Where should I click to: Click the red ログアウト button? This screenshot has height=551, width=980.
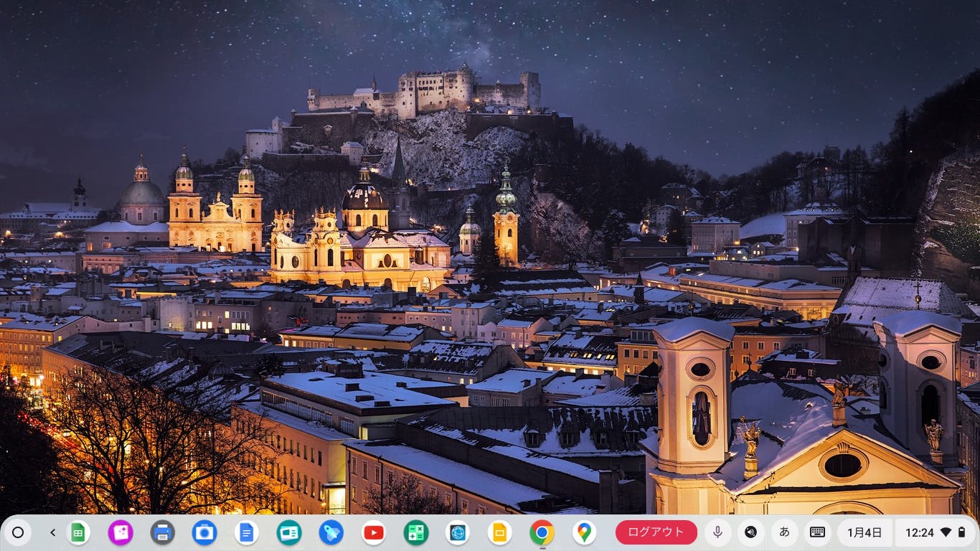[x=656, y=532]
